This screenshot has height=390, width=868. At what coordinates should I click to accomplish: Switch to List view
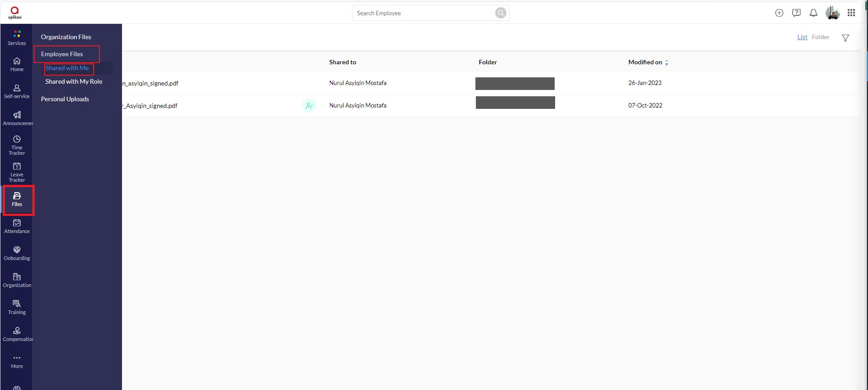click(802, 37)
